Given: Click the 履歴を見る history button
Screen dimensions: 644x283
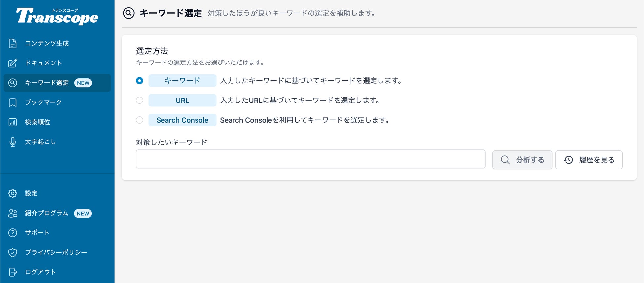Looking at the screenshot, I should tap(589, 160).
